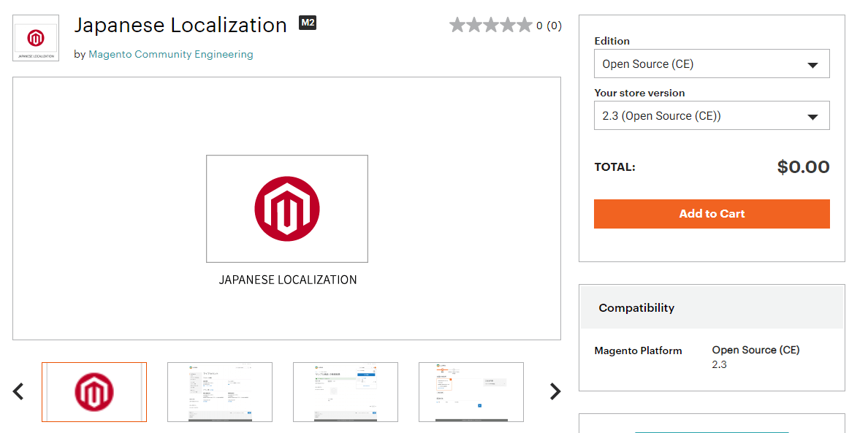Screen dimensions: 868x433
Task: Open reviews via the 0 (0) link
Action: 549,24
